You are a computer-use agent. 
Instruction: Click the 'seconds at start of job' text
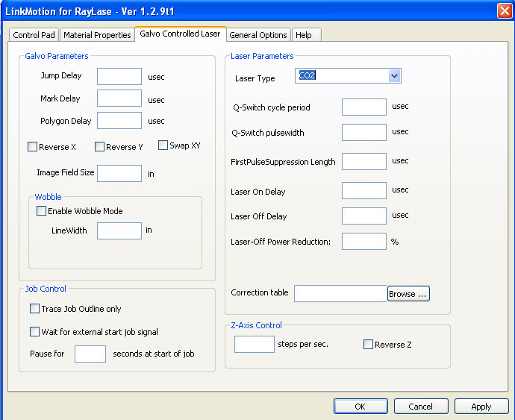pos(154,354)
